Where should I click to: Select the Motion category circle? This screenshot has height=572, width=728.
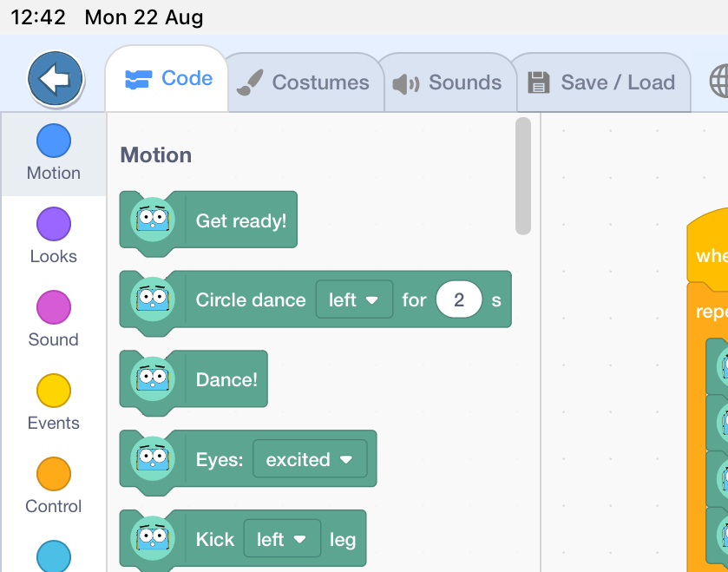(x=54, y=141)
